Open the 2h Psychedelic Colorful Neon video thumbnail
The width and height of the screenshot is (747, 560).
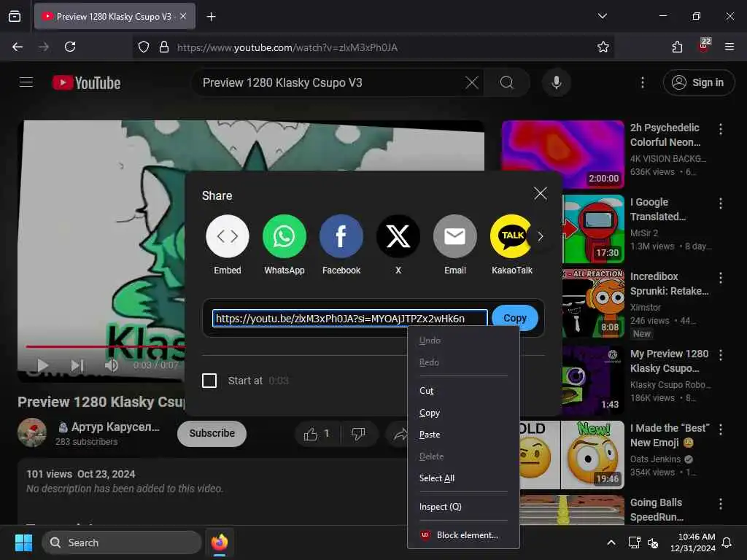(562, 155)
